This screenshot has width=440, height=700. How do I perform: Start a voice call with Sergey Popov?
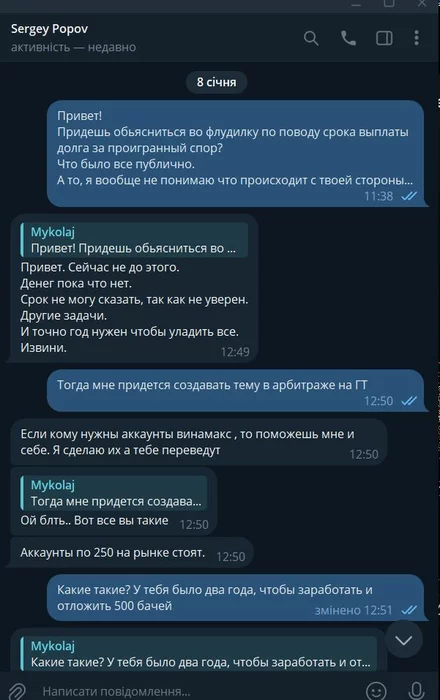[348, 38]
